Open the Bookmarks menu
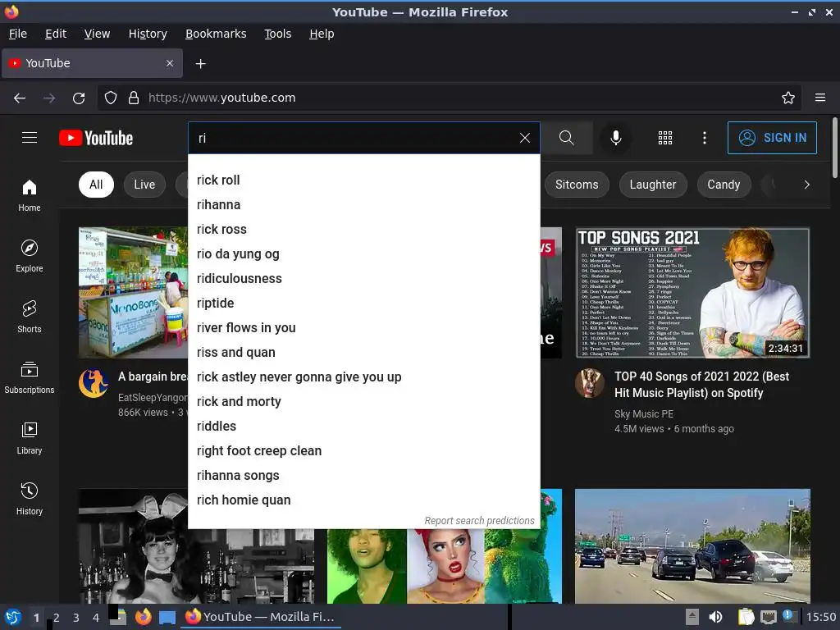This screenshot has height=630, width=840. (216, 34)
